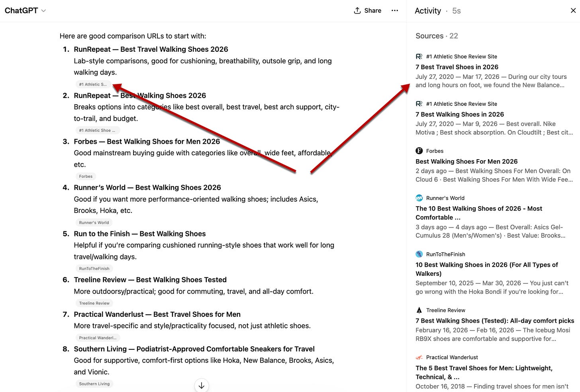Click the Runner's World favicon in sources
The width and height of the screenshot is (580, 392).
[419, 198]
